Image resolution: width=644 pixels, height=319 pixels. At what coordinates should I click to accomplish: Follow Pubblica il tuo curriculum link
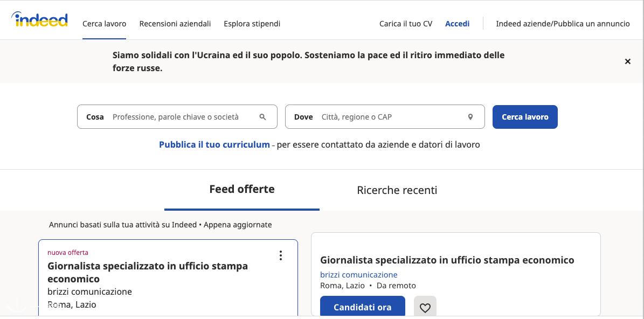[x=214, y=144]
